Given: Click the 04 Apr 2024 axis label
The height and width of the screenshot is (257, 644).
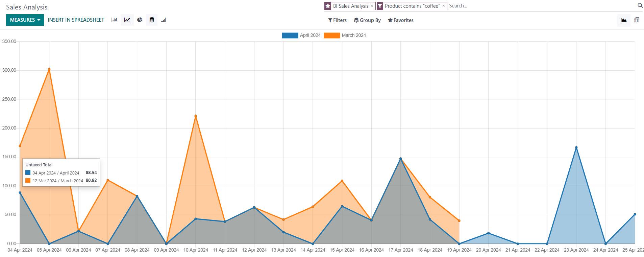Looking at the screenshot, I should [x=20, y=250].
